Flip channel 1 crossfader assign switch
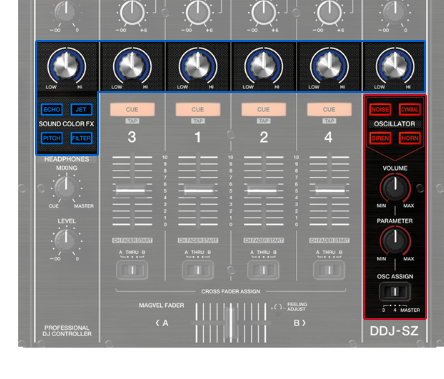 (x=198, y=270)
